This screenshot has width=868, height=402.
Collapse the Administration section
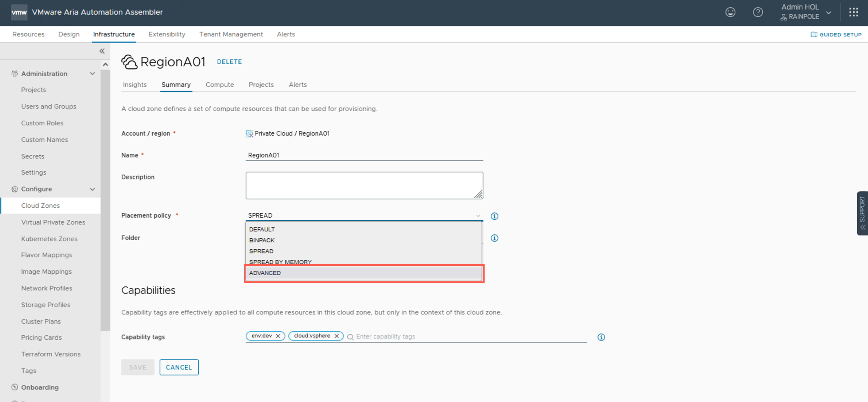(x=92, y=74)
